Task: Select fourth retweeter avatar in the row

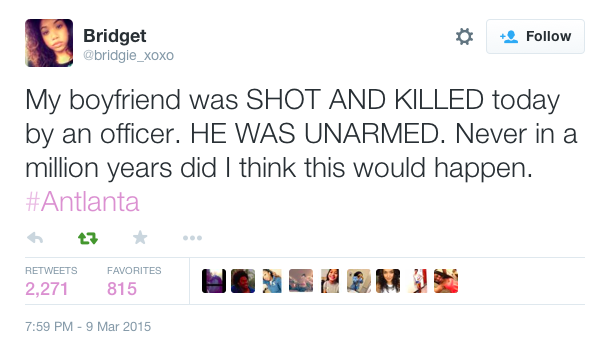Action: coord(301,281)
